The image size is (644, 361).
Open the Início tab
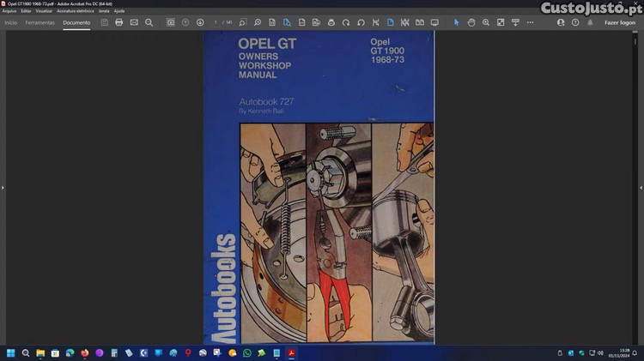pos(11,22)
